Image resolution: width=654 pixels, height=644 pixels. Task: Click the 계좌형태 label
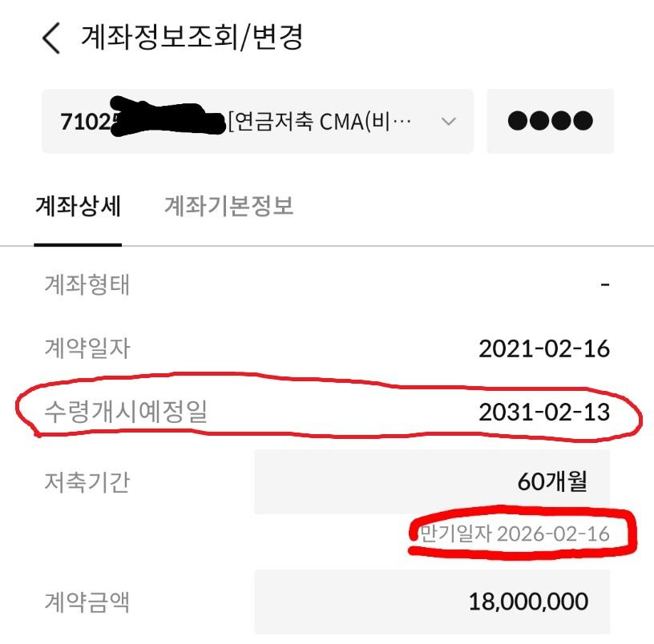(87, 284)
